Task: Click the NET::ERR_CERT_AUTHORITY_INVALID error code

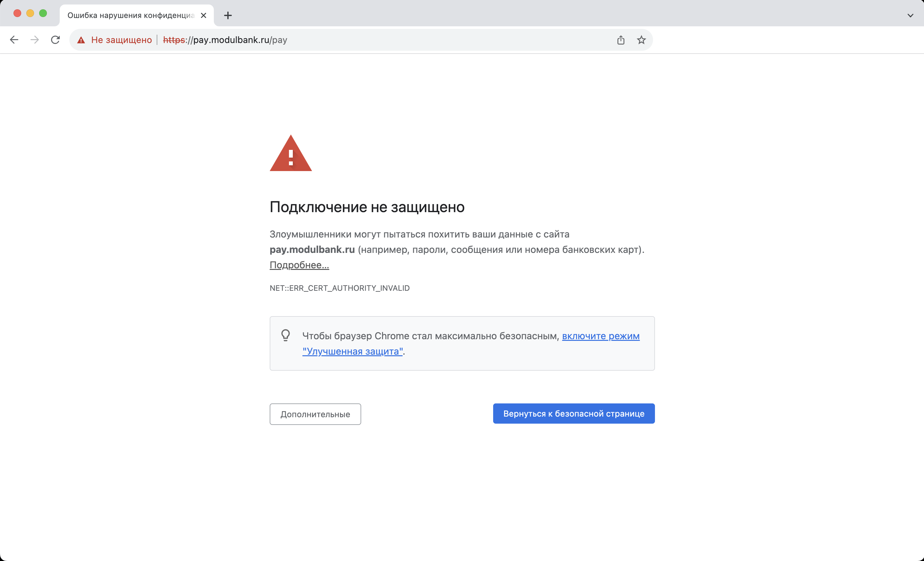Action: click(339, 288)
